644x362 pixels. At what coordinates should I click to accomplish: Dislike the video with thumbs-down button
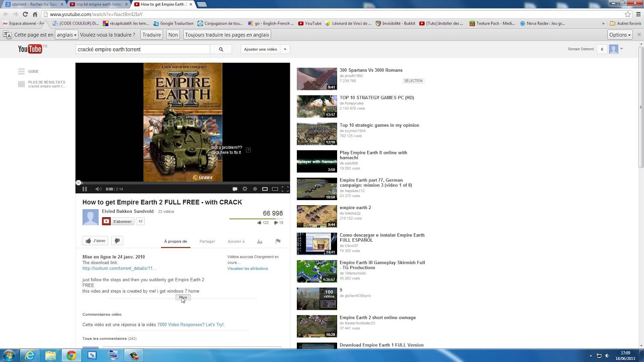[117, 241]
